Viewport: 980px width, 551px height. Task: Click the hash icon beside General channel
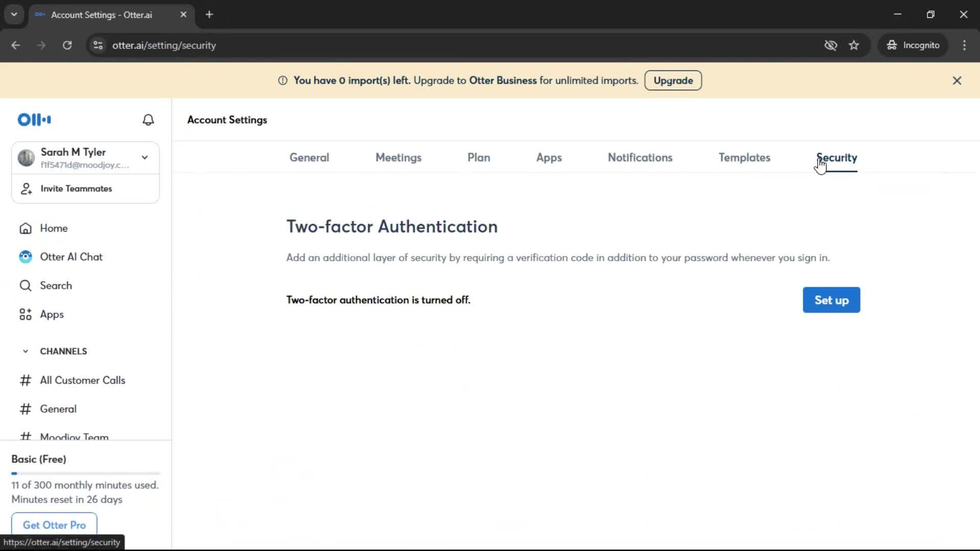coord(26,409)
